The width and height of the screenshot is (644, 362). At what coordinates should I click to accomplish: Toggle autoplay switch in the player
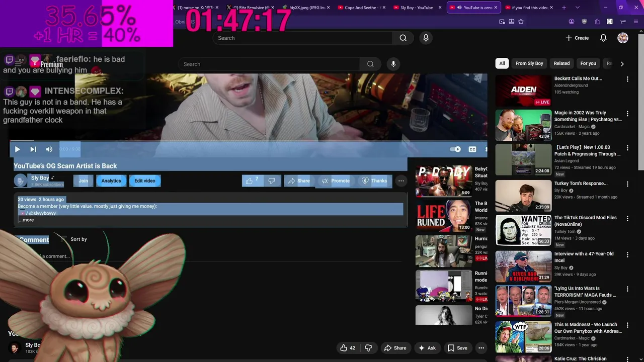click(x=455, y=149)
